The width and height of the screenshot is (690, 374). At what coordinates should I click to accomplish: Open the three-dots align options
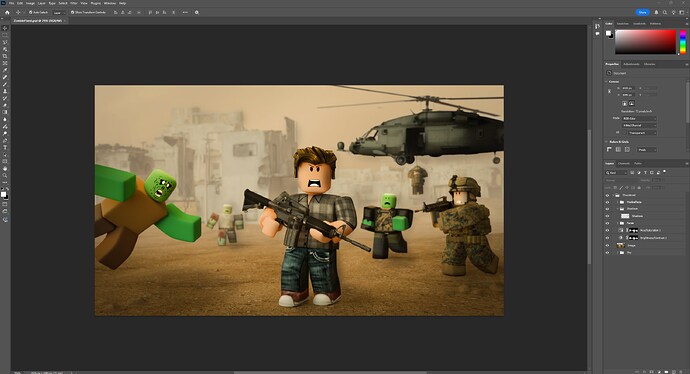tap(185, 12)
